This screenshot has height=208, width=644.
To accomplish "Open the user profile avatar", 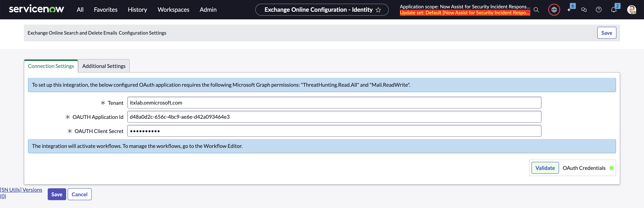I will [632, 10].
